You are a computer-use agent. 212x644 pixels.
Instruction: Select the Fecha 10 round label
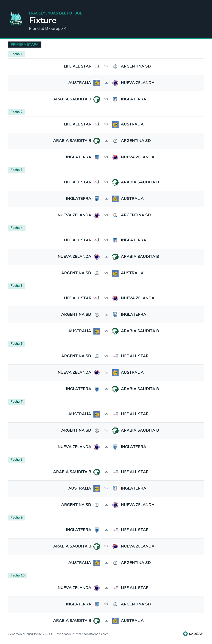coord(17,575)
